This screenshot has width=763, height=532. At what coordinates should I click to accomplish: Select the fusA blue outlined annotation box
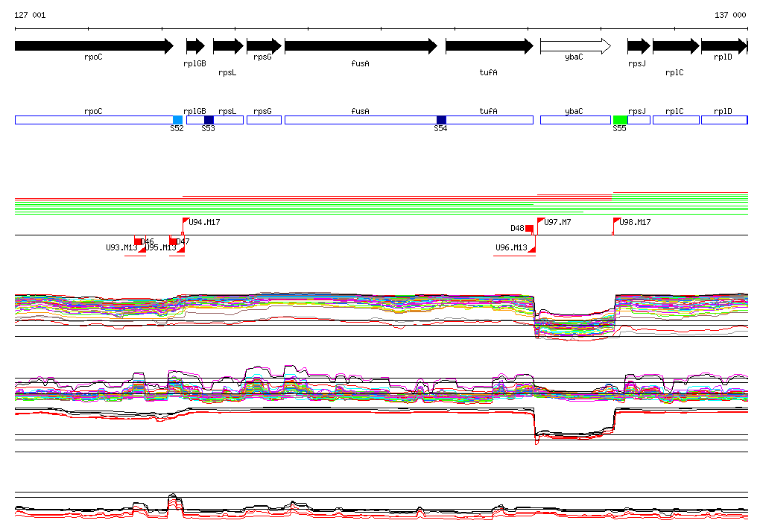point(361,120)
